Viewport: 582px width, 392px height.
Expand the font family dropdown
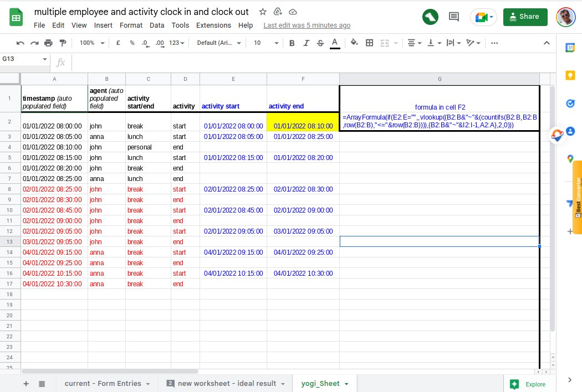219,43
